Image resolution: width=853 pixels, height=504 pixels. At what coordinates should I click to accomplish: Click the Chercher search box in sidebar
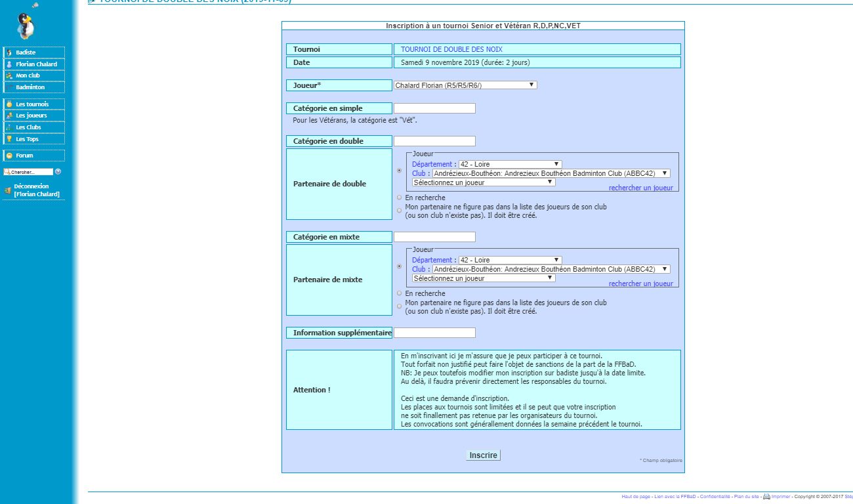point(28,172)
